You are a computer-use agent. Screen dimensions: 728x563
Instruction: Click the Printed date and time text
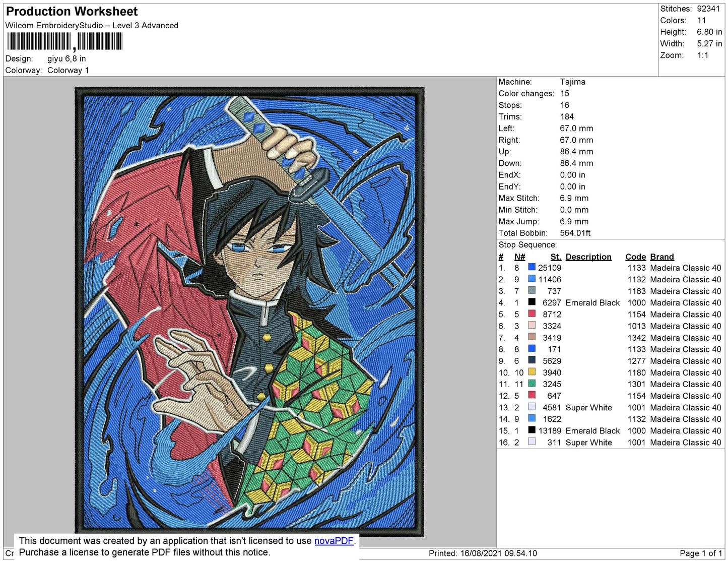tap(483, 553)
